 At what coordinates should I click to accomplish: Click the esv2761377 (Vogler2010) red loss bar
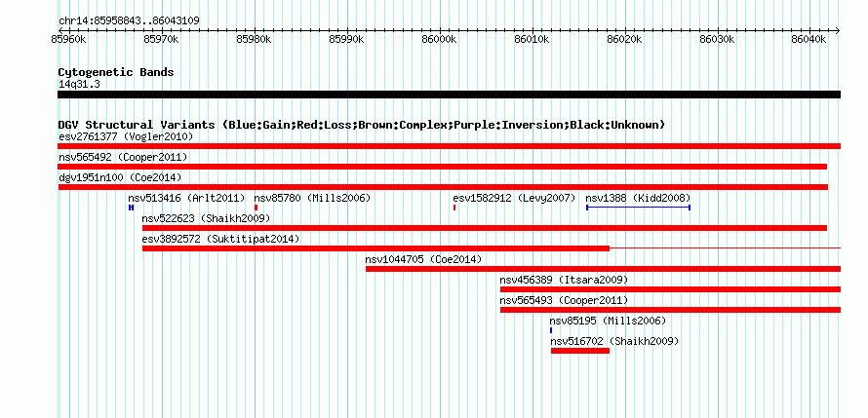(449, 146)
